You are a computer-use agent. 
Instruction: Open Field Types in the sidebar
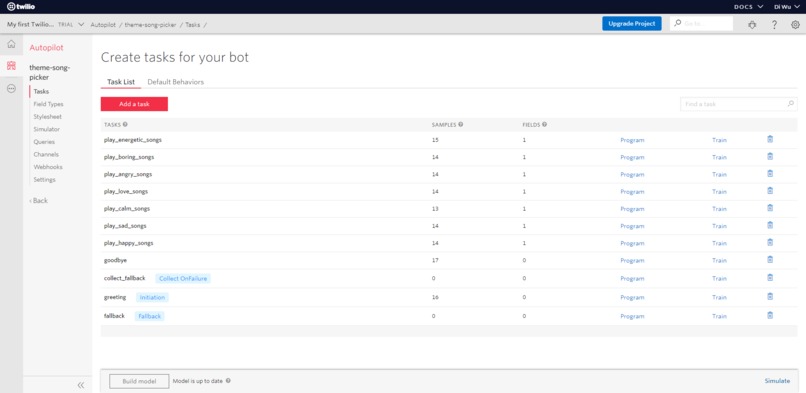[48, 104]
